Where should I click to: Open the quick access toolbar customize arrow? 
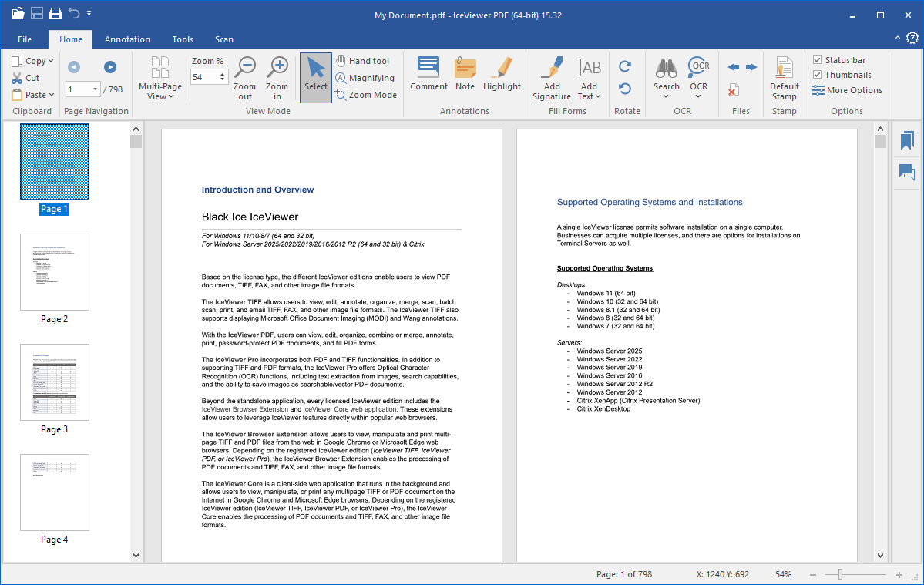click(x=89, y=13)
